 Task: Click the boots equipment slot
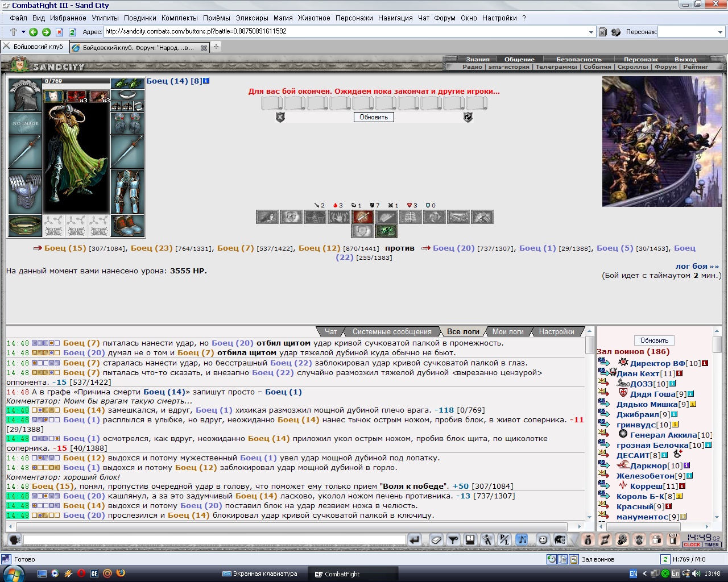click(x=127, y=226)
